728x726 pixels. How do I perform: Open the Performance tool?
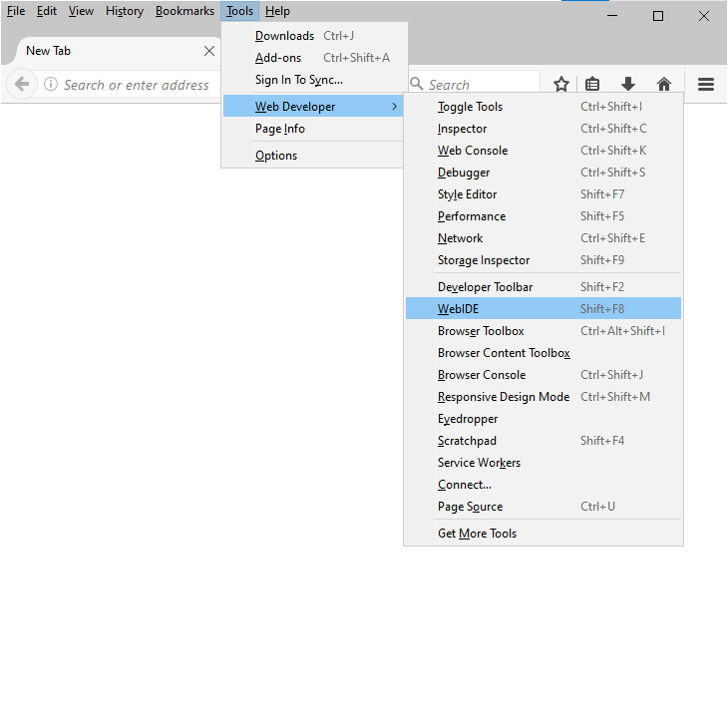(x=544, y=216)
